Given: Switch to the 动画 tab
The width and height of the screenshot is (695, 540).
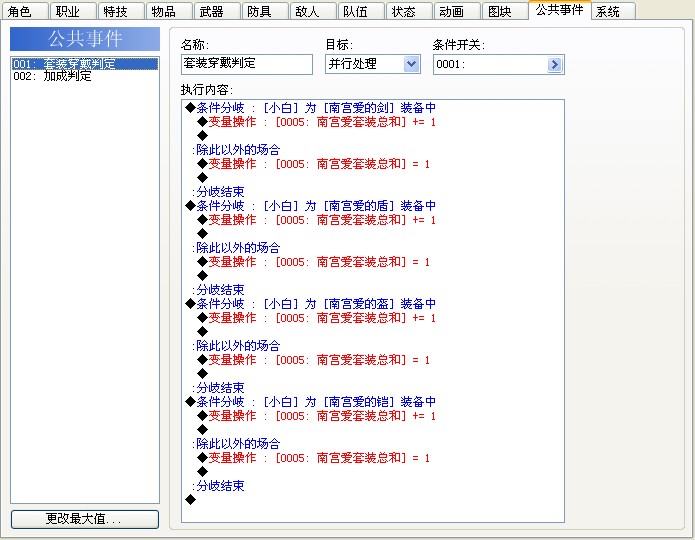Looking at the screenshot, I should coord(457,11).
